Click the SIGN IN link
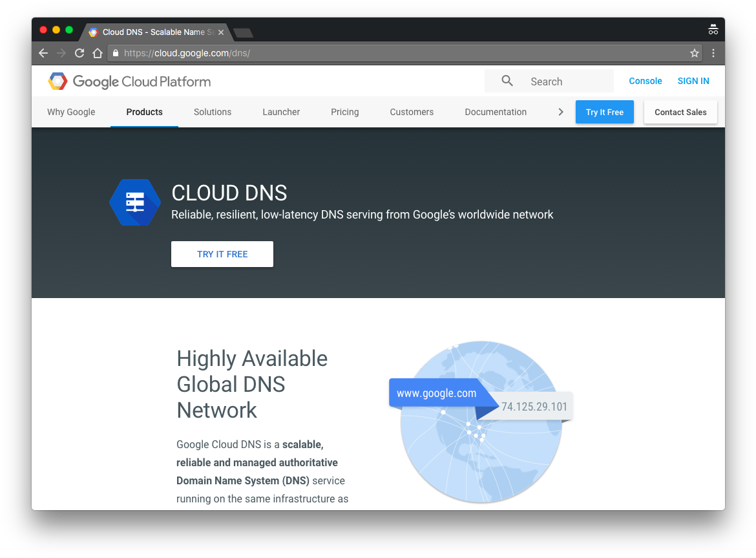Viewport: 756px width, 558px height. [693, 81]
